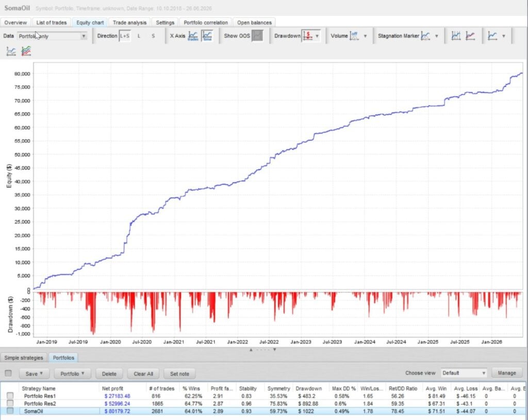Select the Portfolio Res2 strategy name
The width and height of the screenshot is (528, 420).
[x=40, y=403]
